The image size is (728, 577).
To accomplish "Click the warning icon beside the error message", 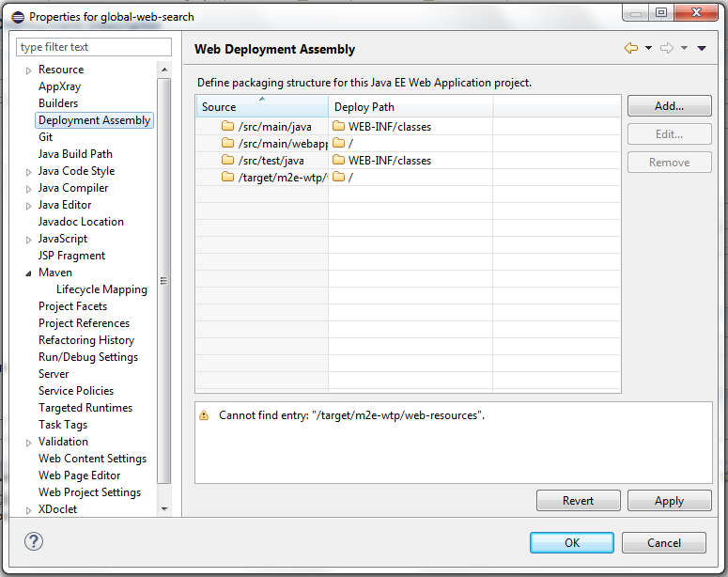I will coord(204,414).
